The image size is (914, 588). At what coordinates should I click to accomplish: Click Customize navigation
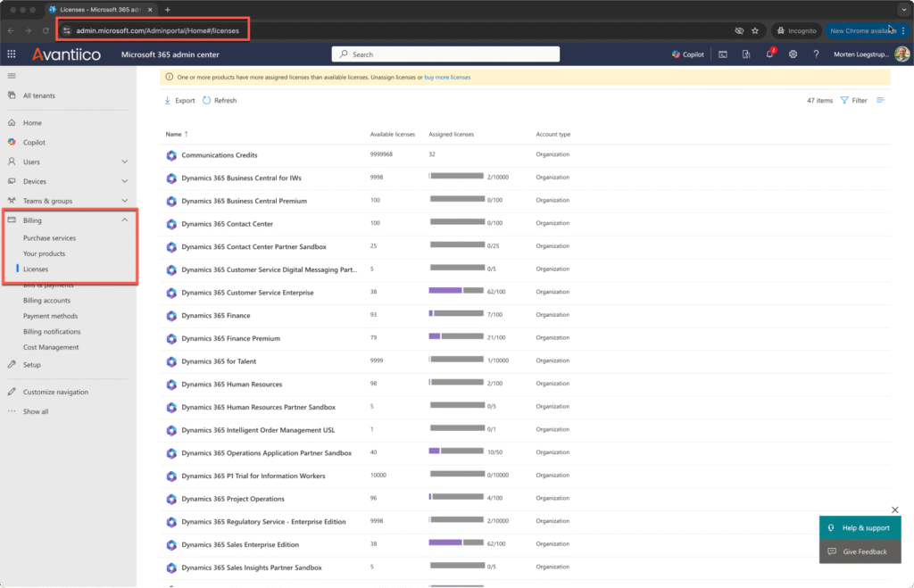coord(55,393)
